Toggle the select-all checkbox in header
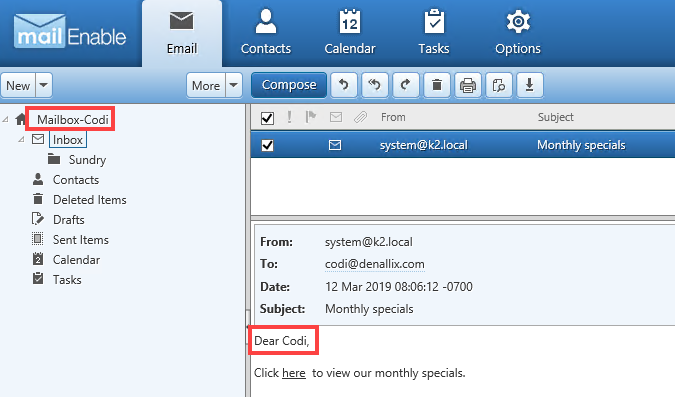This screenshot has width=675, height=397. tap(267, 118)
